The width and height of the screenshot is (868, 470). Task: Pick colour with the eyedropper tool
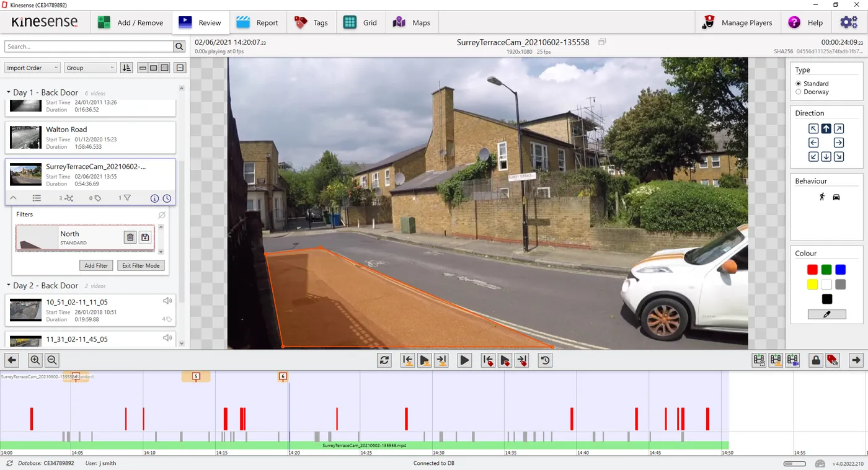point(826,314)
